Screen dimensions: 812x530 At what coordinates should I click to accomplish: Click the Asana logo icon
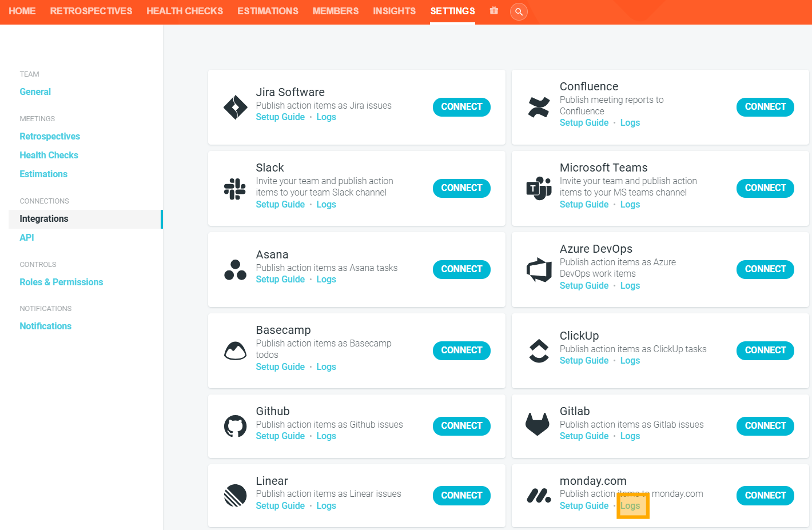235,270
